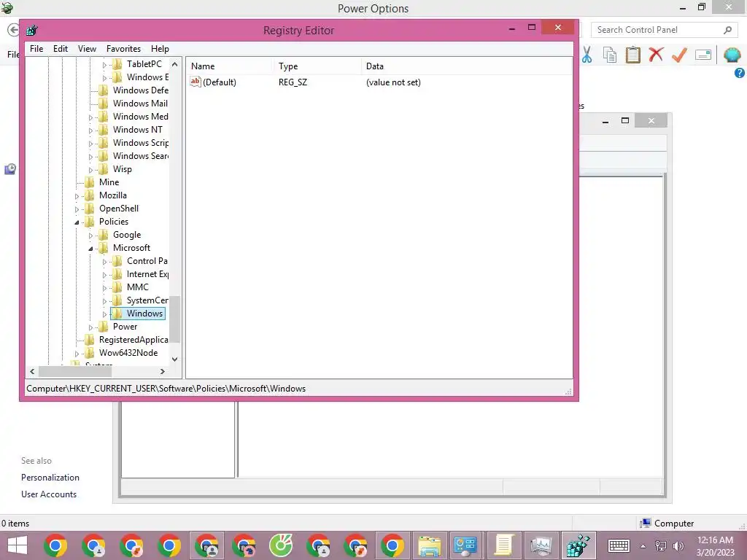
Task: Open the View menu in Registry Editor
Action: click(87, 49)
